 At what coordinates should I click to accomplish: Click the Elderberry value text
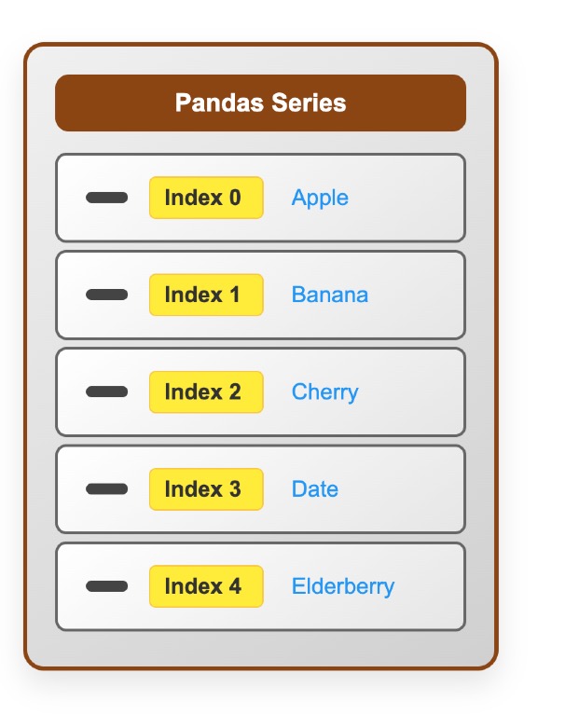(342, 586)
